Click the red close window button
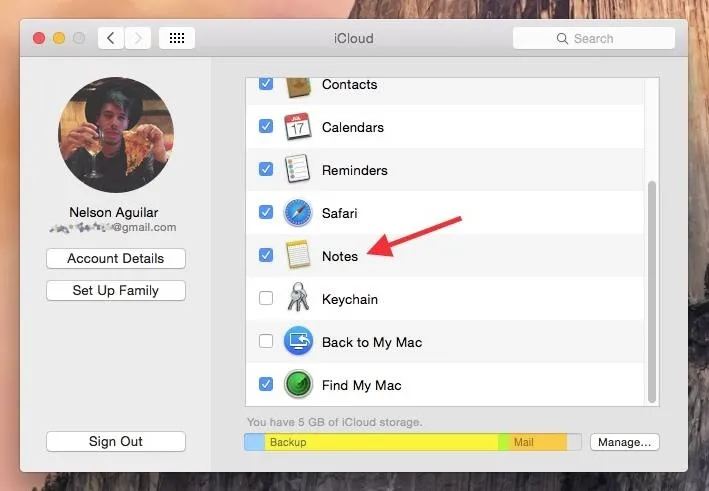The width and height of the screenshot is (709, 491). 39,38
